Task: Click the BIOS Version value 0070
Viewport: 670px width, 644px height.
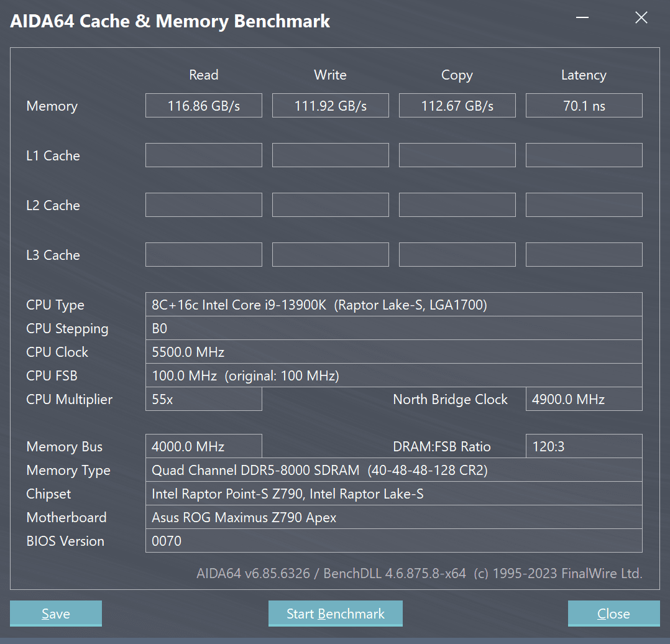Action: point(394,541)
